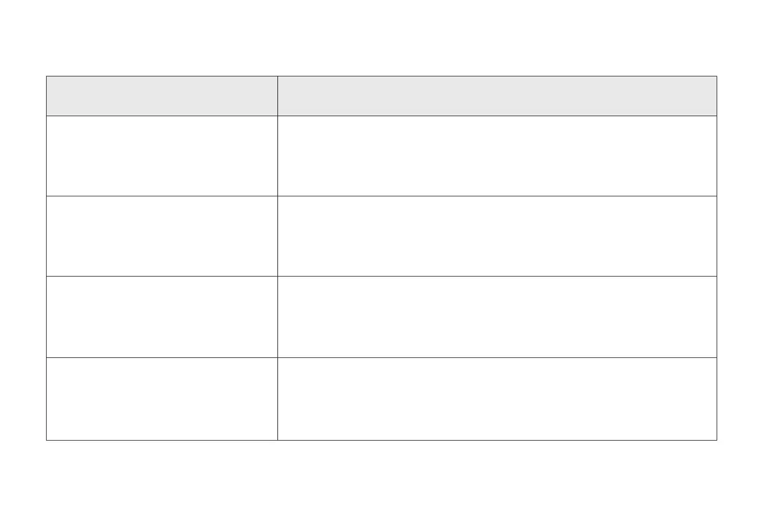Select the third white row's left cell
The image size is (762, 532).
pos(162,317)
